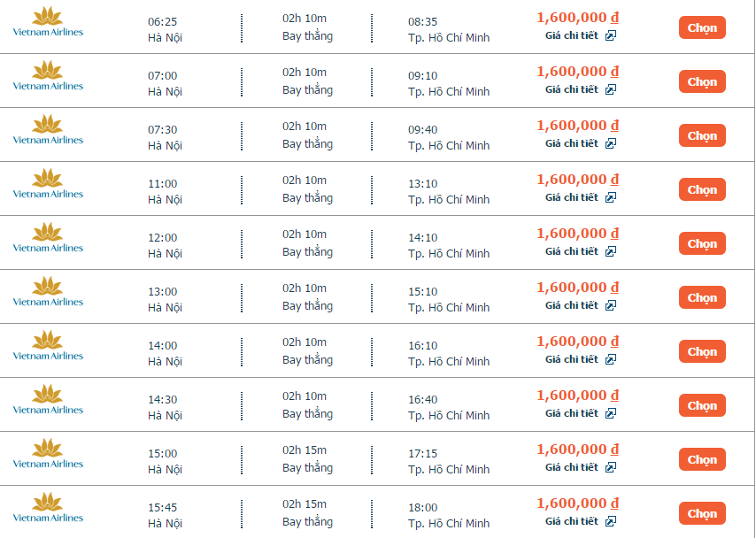Screen dimensions: 756x538
Task: Pick the 14:00 departure using Chọn
Action: coord(702,351)
